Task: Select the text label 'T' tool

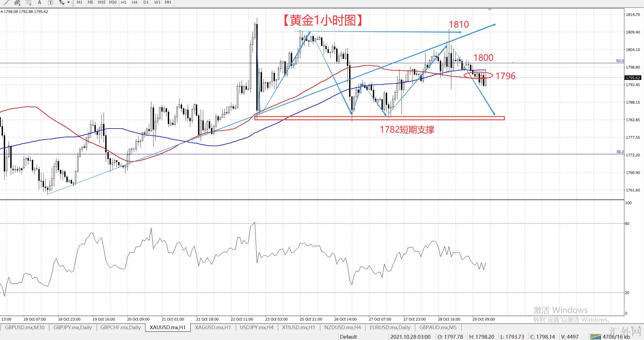Action: [50, 2]
